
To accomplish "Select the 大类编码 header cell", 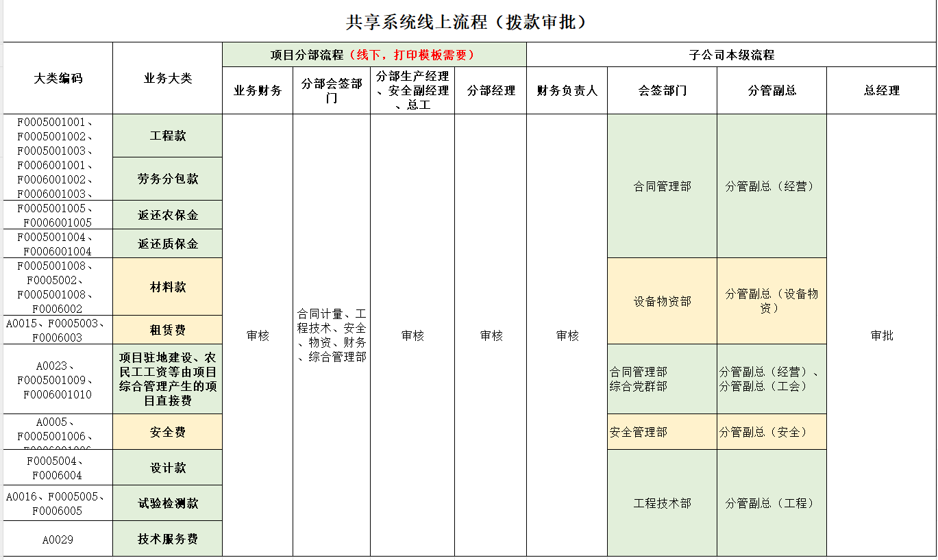I will point(58,78).
